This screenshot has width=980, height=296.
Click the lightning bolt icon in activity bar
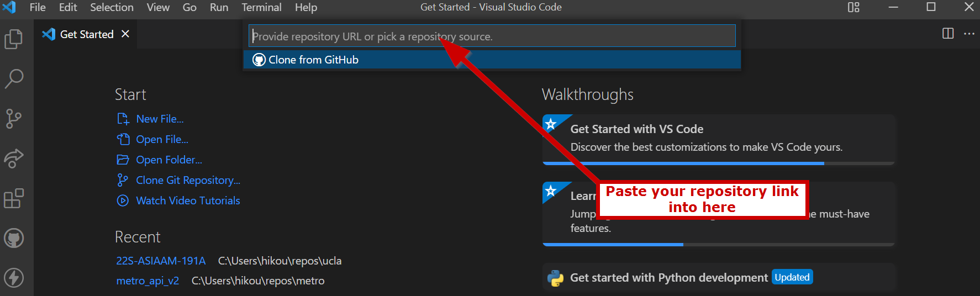click(x=14, y=278)
